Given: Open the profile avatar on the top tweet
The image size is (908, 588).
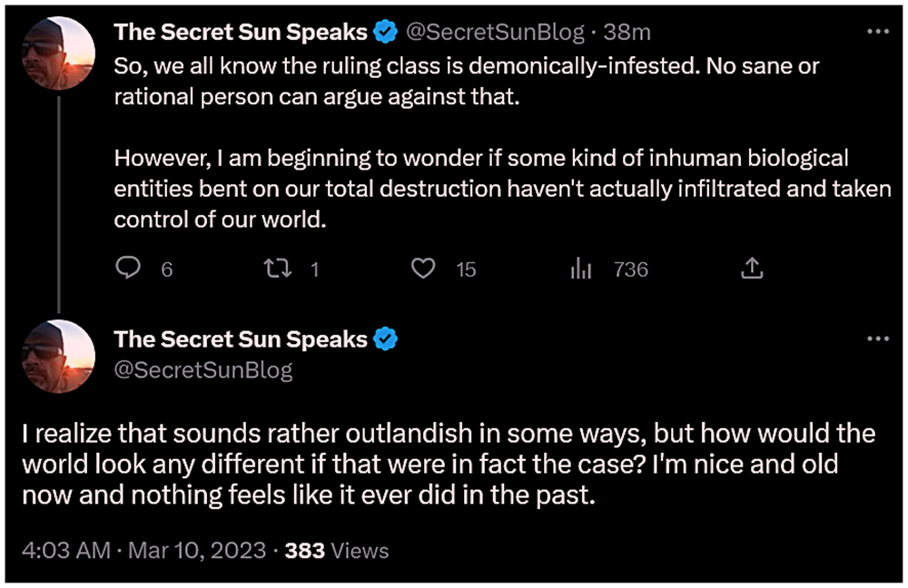Looking at the screenshot, I should click(x=58, y=52).
